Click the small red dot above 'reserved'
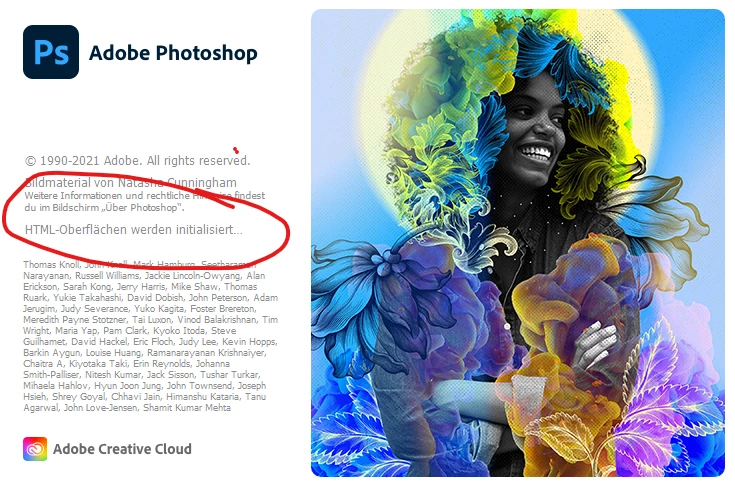 pos(236,150)
